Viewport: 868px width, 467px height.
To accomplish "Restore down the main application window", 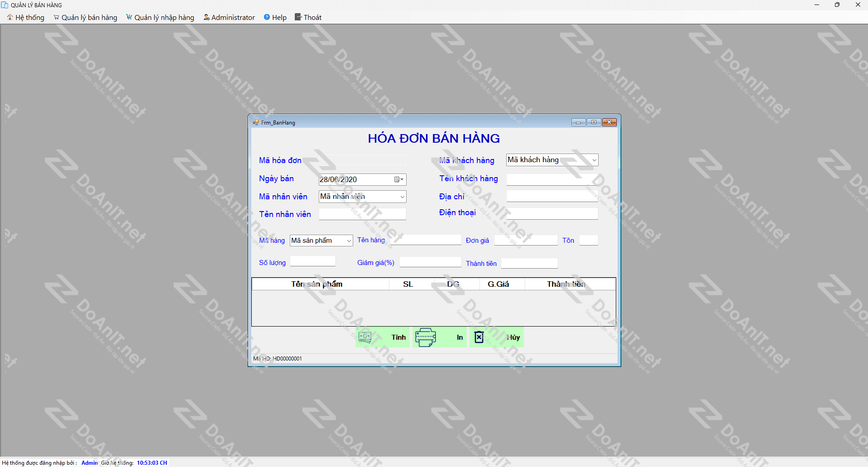I will coord(837,5).
